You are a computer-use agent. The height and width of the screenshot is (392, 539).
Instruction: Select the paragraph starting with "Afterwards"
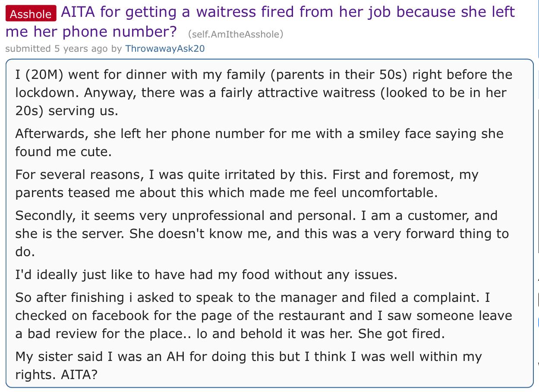pyautogui.click(x=259, y=142)
